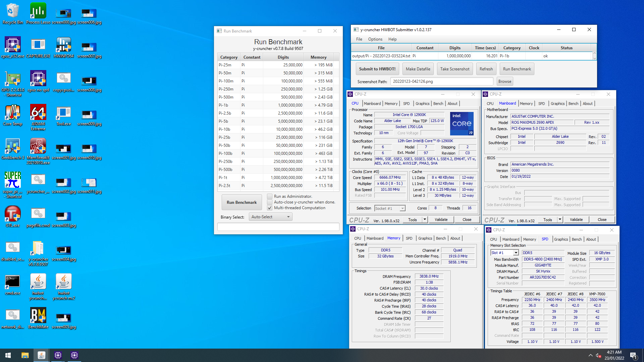Click Validate button in CPU tab window
The height and width of the screenshot is (362, 644).
441,220
